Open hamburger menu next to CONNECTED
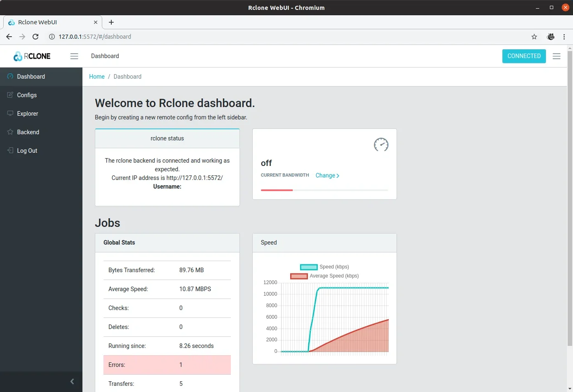573x392 pixels. click(557, 56)
